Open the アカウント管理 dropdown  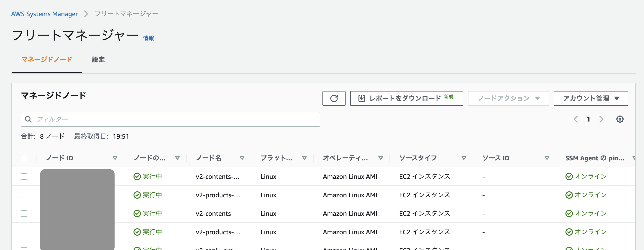click(x=590, y=98)
